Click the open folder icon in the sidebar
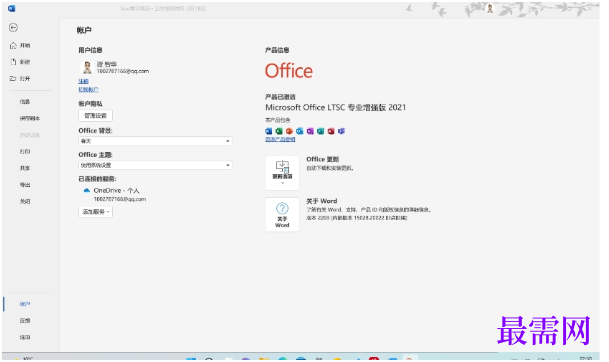The height and width of the screenshot is (362, 609). pos(13,78)
